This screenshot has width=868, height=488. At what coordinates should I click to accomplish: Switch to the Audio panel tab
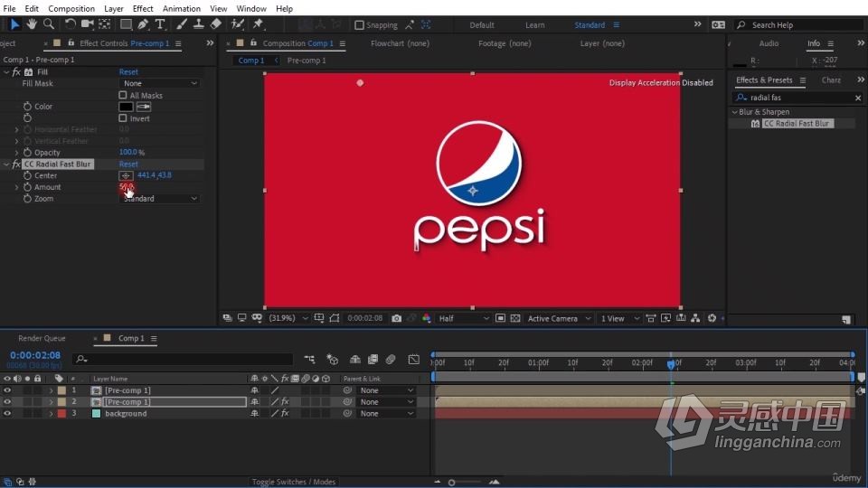coord(769,43)
